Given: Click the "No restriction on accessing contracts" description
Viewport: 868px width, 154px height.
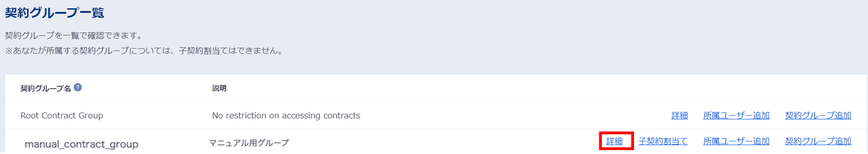Looking at the screenshot, I should pos(286,116).
